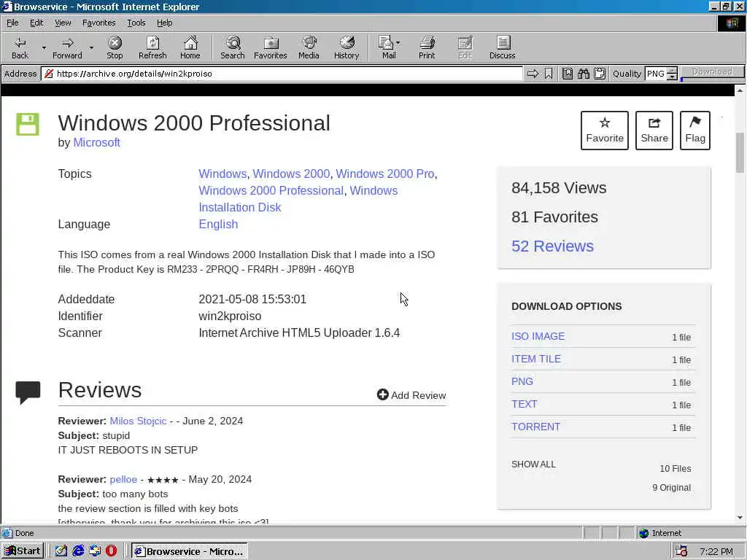This screenshot has width=747, height=560.
Task: Click the Quality PNG field
Action: coord(656,74)
